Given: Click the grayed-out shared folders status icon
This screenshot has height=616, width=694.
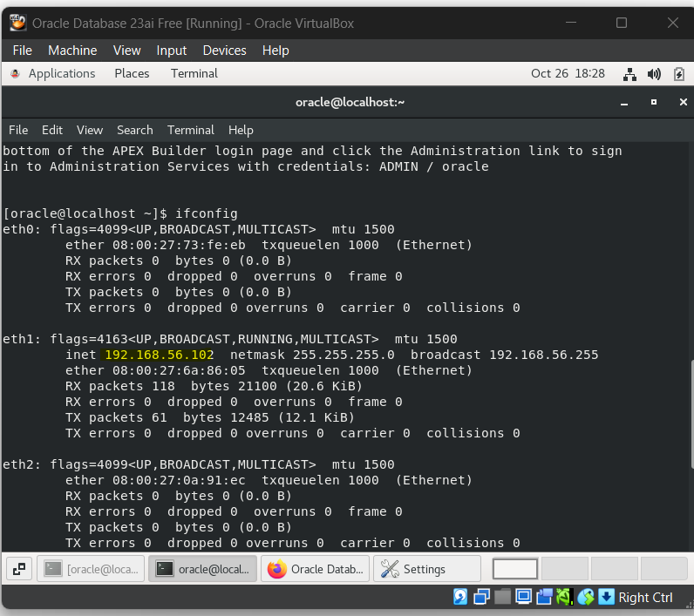Looking at the screenshot, I should (x=502, y=597).
